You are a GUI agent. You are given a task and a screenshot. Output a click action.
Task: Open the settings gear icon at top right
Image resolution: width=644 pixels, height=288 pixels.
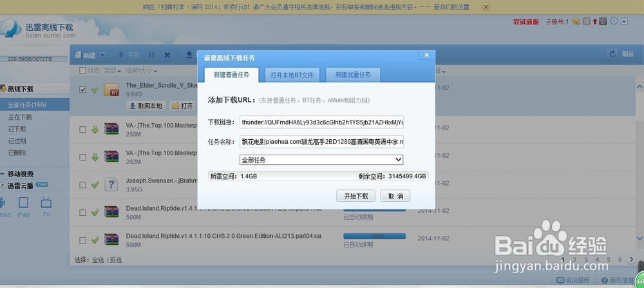[x=614, y=21]
